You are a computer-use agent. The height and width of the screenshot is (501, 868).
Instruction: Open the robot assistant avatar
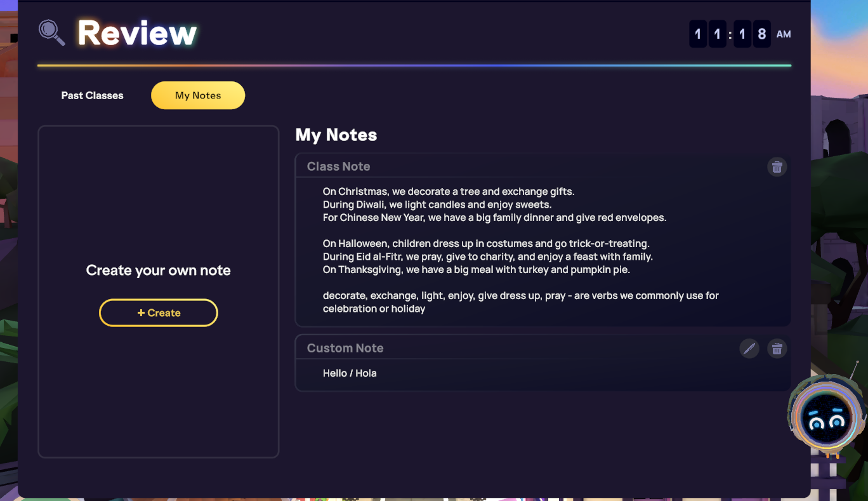coord(826,416)
